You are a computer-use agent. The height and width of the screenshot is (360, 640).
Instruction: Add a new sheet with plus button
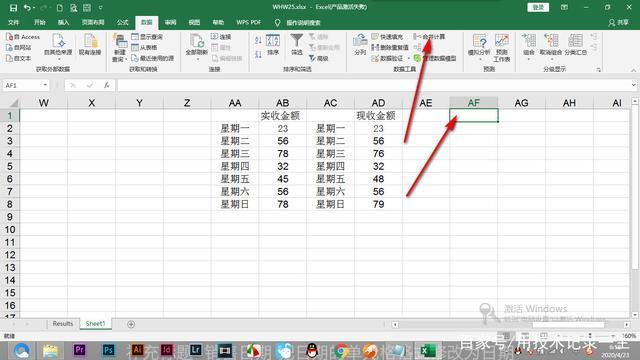131,324
